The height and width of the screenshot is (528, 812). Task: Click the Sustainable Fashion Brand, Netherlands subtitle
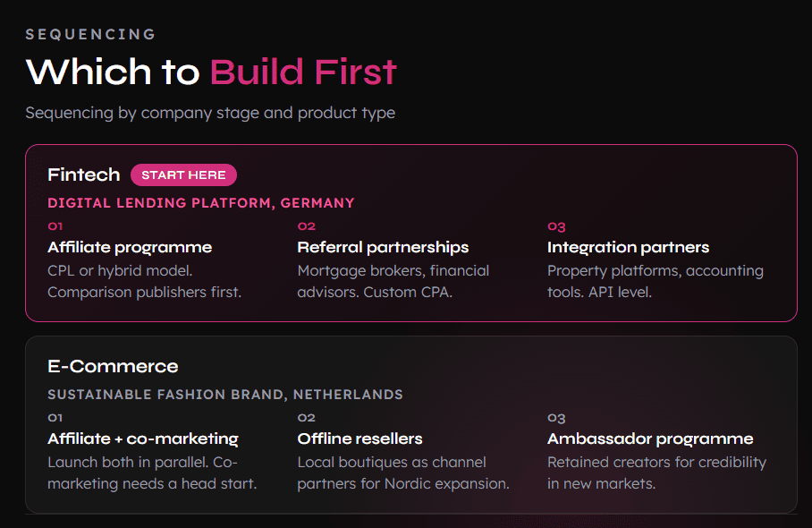point(225,395)
